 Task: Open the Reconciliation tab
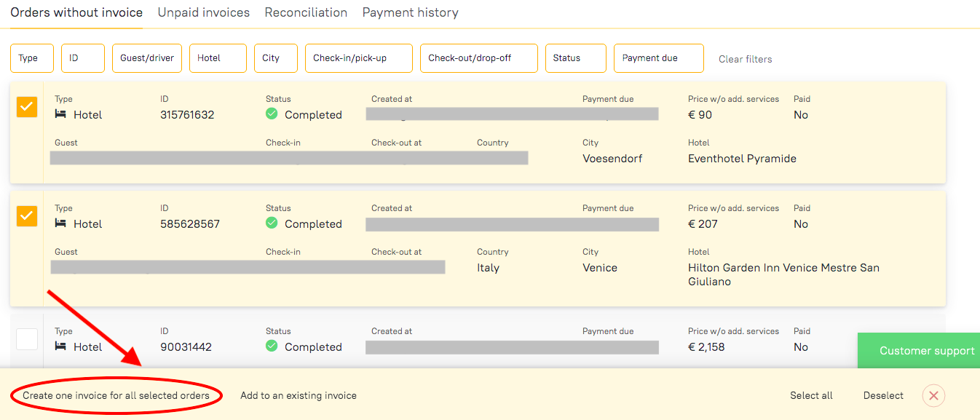pos(306,12)
